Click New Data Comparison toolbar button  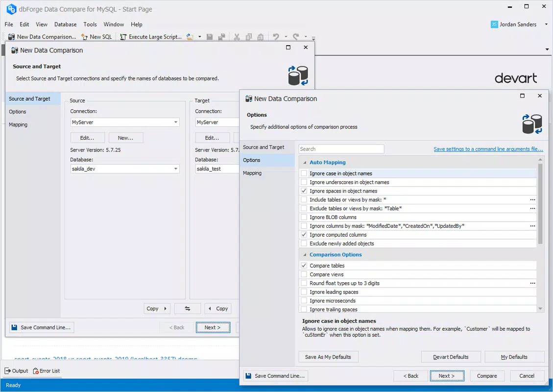pos(42,37)
